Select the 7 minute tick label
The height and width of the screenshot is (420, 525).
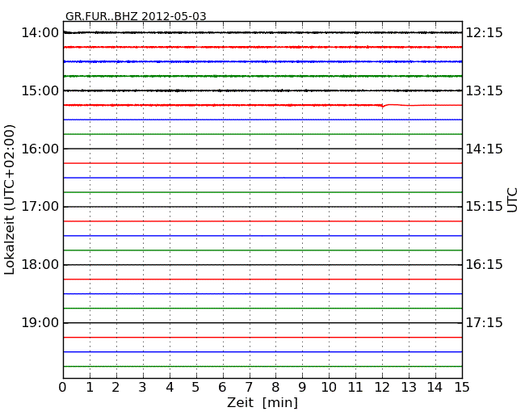[x=249, y=388]
